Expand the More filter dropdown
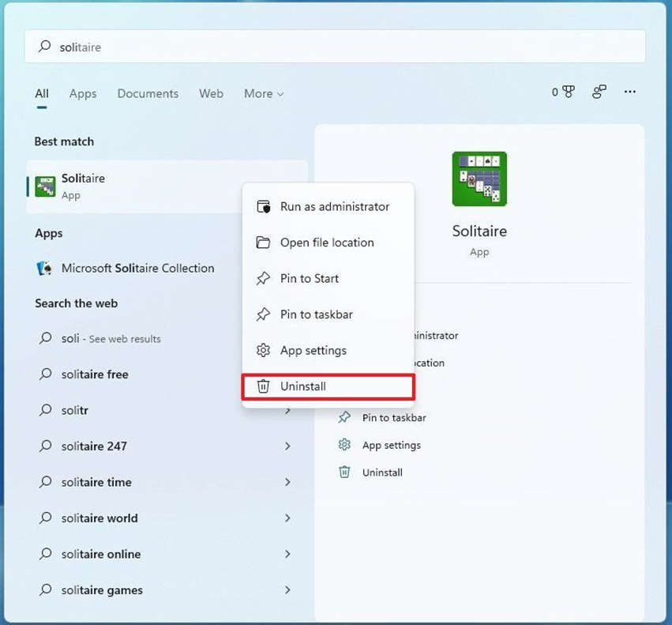Screen dimensions: 672x625 pyautogui.click(x=264, y=93)
